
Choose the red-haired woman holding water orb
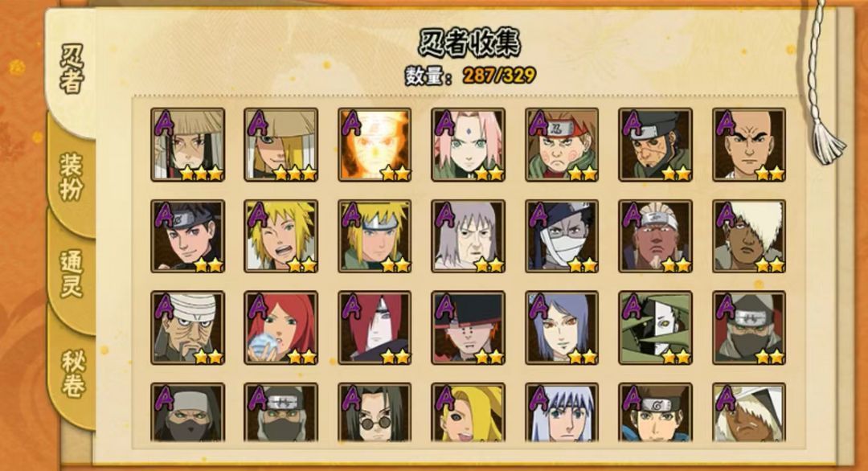(x=281, y=328)
